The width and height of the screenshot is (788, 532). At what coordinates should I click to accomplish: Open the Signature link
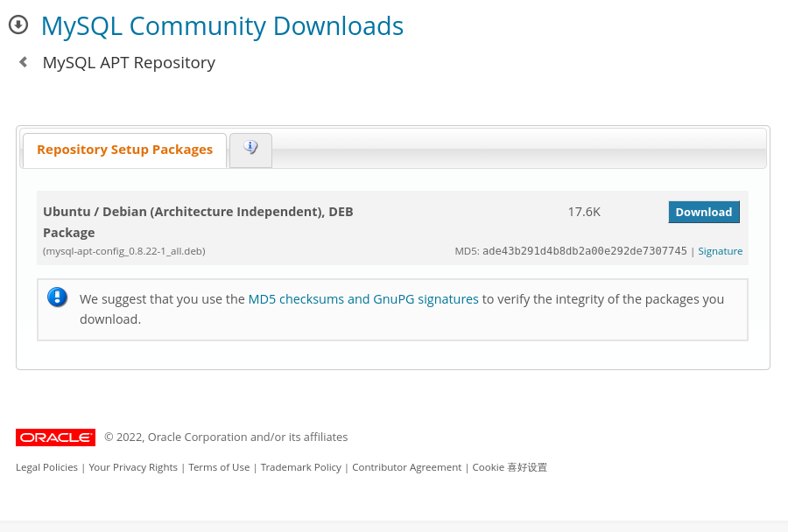721,251
